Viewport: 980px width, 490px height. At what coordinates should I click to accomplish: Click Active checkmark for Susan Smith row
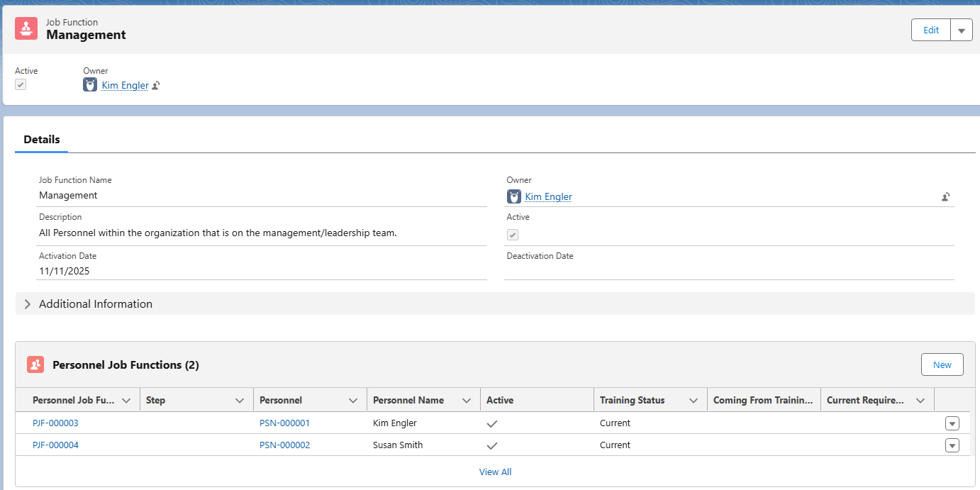tap(492, 446)
